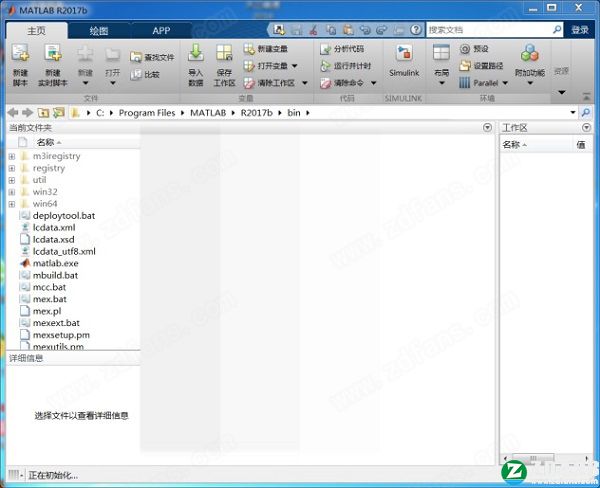600x488 pixels.
Task: Expand the m3iregistry folder
Action: pyautogui.click(x=12, y=156)
